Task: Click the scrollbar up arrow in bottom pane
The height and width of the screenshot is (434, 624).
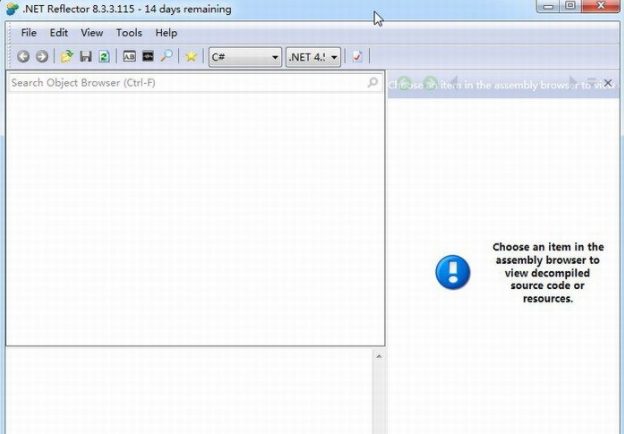Action: pyautogui.click(x=379, y=356)
